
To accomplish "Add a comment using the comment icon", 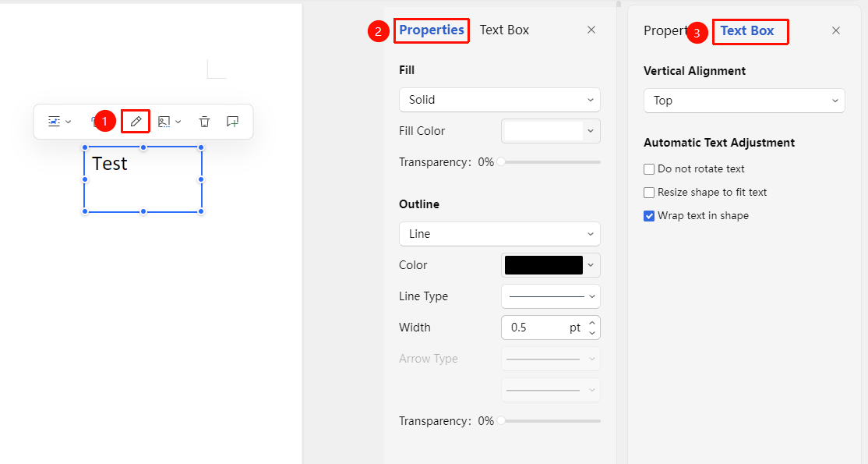I will point(232,122).
